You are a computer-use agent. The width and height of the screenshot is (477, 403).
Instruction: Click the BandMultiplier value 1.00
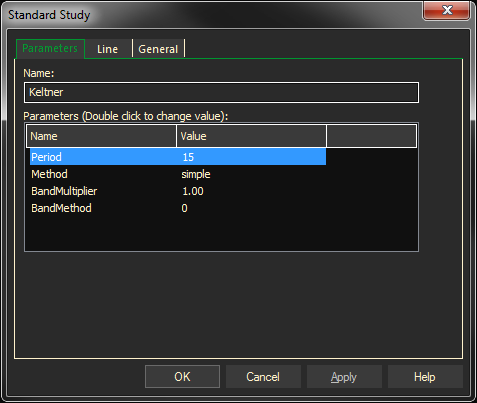click(x=193, y=191)
